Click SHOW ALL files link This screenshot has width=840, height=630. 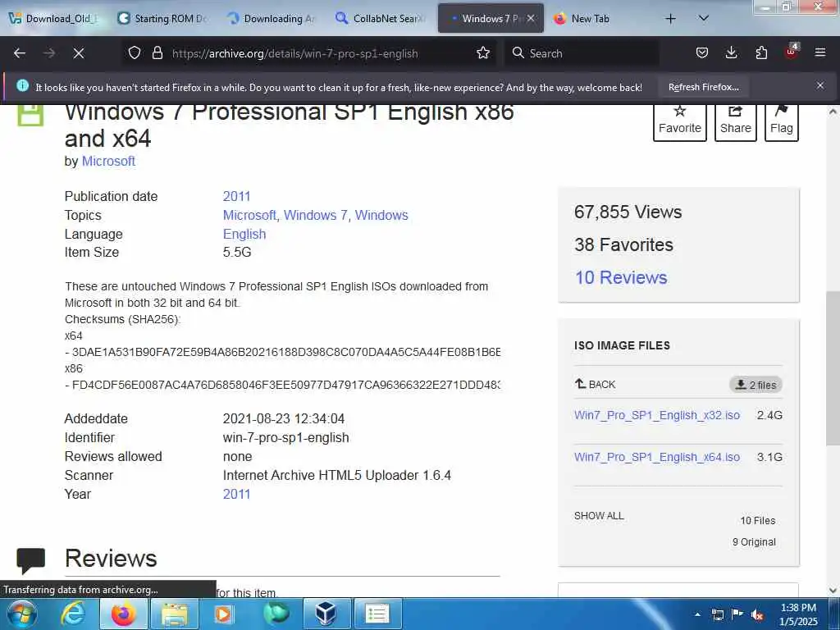point(599,516)
